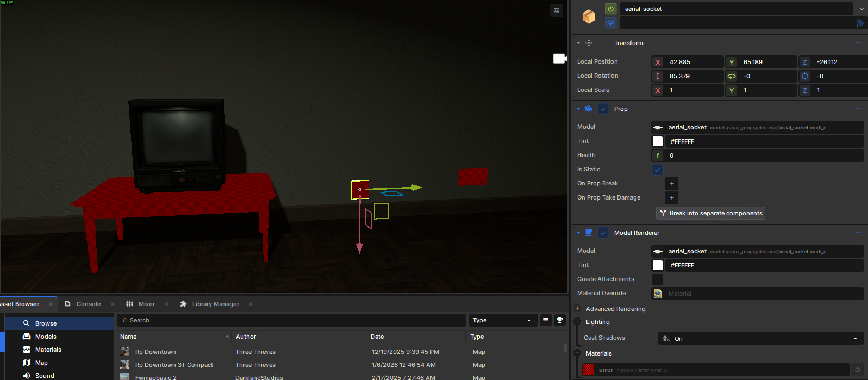
Task: Toggle the Is Static checkbox
Action: click(658, 170)
